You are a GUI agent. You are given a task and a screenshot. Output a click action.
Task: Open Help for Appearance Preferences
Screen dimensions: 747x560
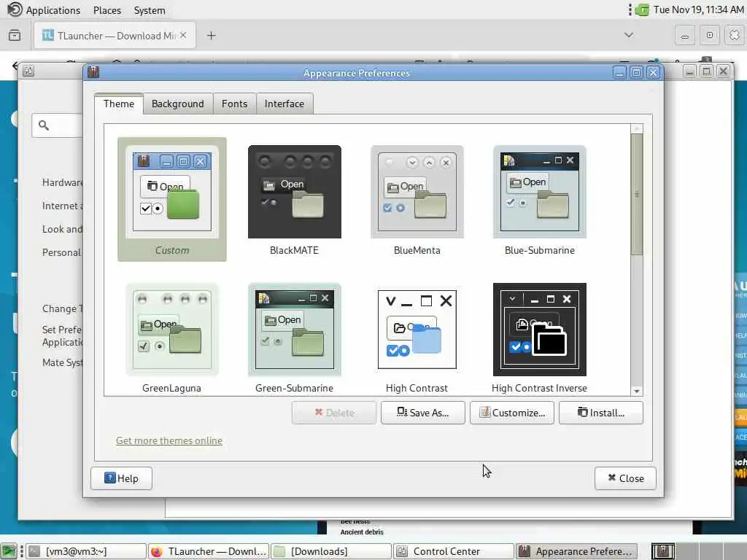click(122, 478)
